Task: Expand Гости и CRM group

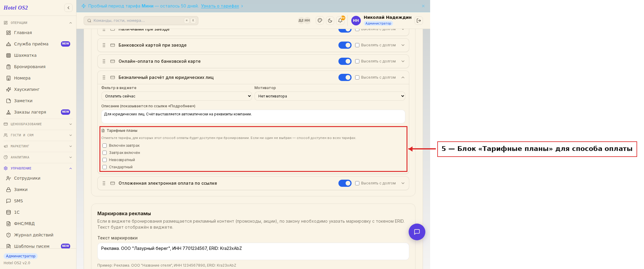Action: [x=38, y=135]
